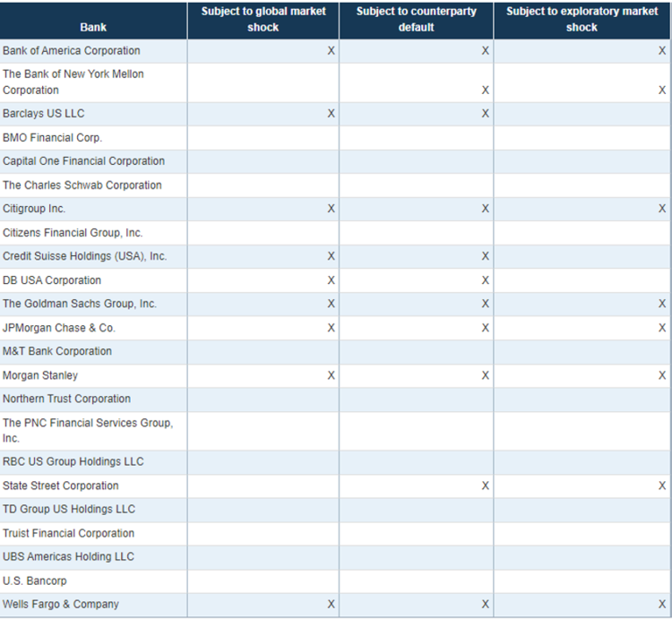The image size is (672, 619).
Task: Click the Morgan Stanley bank name
Action: coord(40,375)
